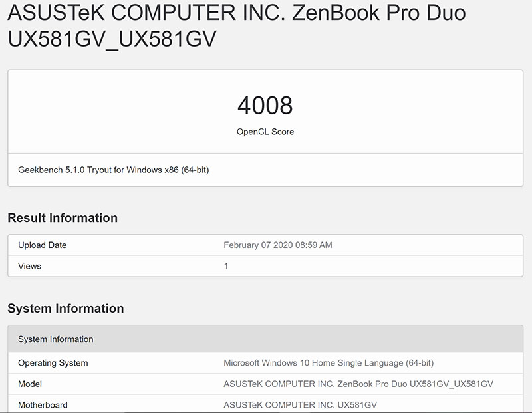The width and height of the screenshot is (532, 413).
Task: Click the first line of the page title
Action: pyautogui.click(x=237, y=14)
